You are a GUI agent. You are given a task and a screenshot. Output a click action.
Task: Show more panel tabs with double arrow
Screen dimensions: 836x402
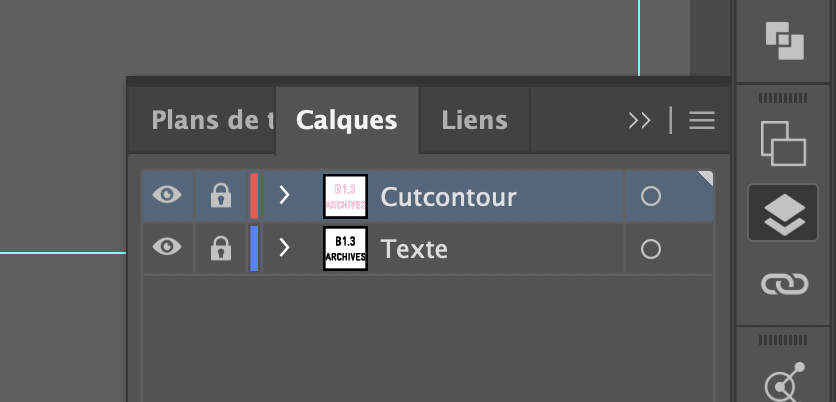pos(639,121)
